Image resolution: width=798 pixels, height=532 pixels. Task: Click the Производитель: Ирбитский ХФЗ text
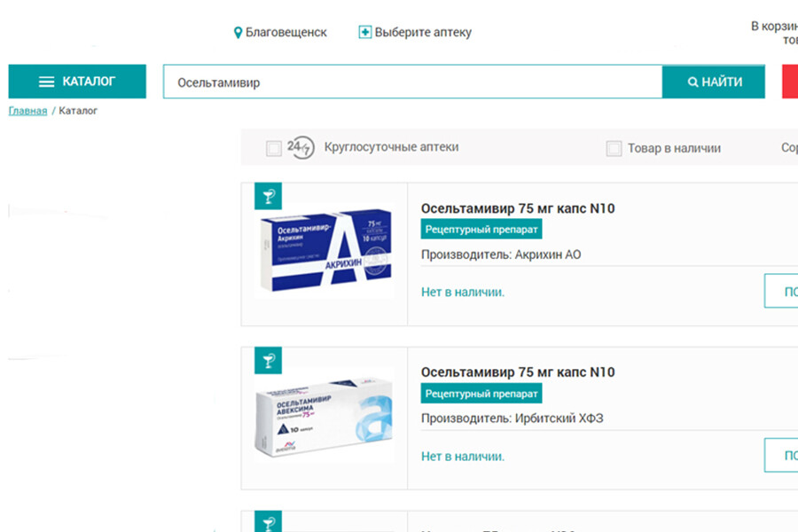(x=512, y=419)
